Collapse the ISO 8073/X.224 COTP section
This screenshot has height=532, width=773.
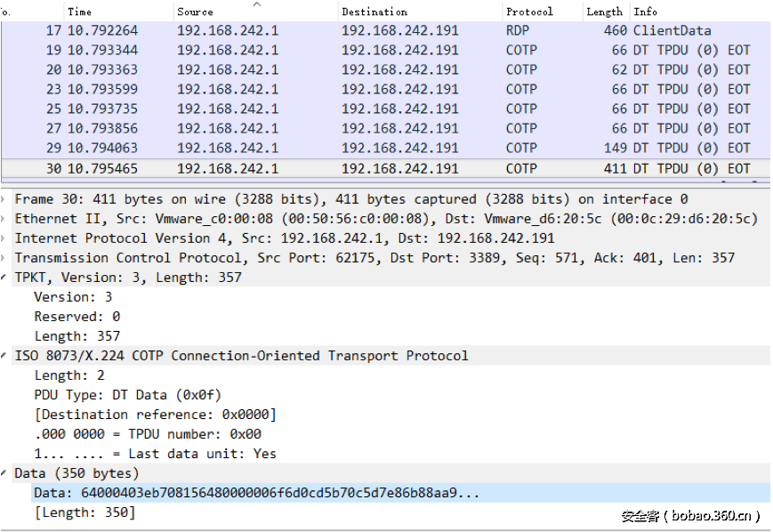click(5, 356)
